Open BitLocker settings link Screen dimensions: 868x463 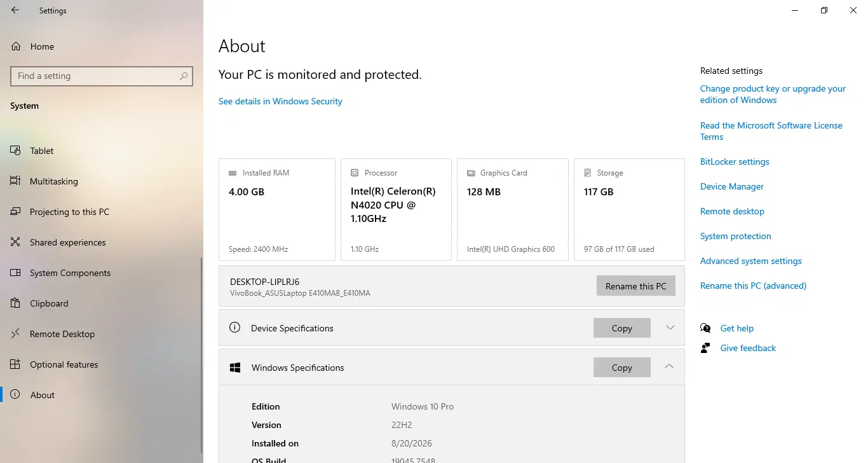[x=735, y=162]
